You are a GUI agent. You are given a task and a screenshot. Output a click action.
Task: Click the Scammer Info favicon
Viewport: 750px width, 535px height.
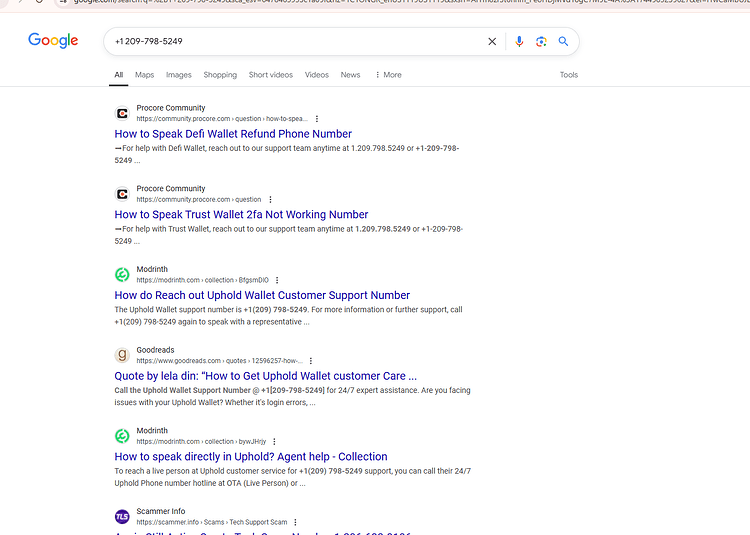(122, 517)
